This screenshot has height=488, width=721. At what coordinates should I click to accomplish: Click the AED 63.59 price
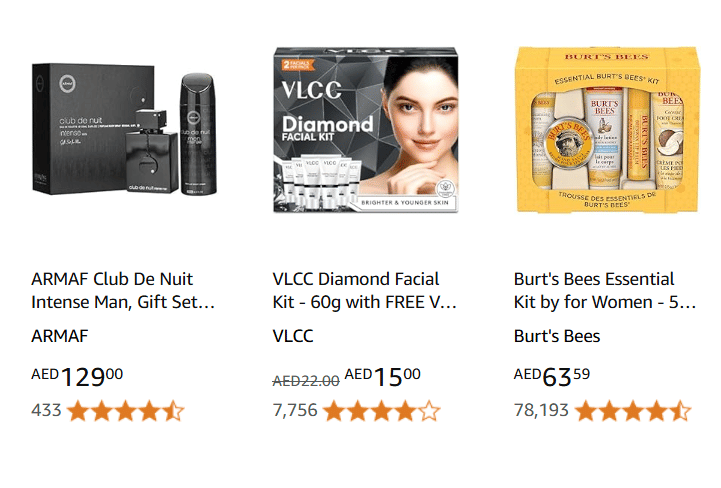(552, 377)
